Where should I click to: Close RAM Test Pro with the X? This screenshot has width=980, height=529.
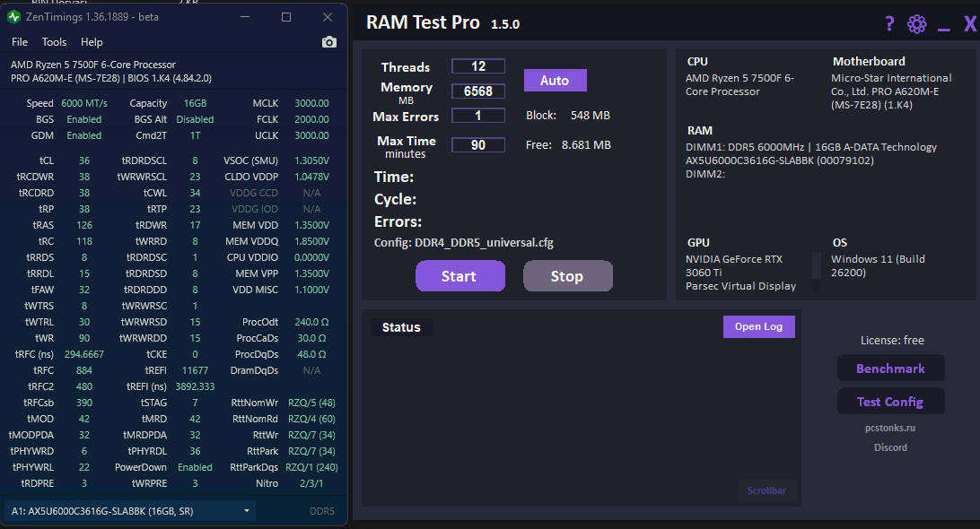pos(969,24)
